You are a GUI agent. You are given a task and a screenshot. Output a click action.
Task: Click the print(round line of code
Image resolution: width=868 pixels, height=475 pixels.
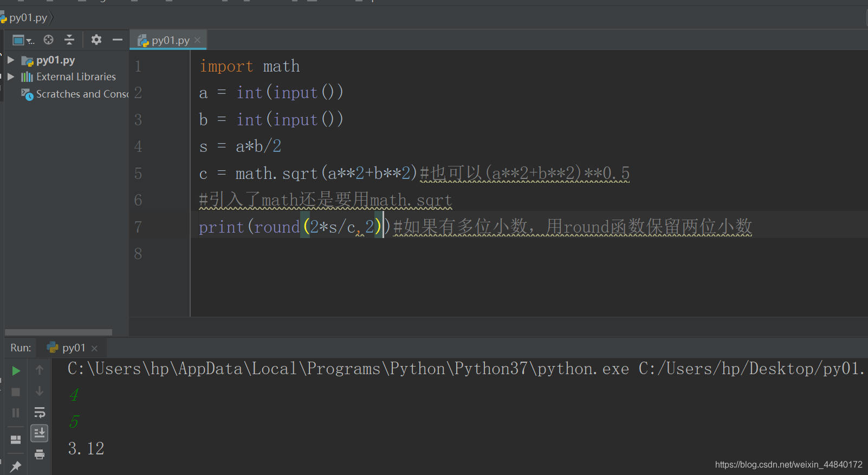tap(294, 227)
